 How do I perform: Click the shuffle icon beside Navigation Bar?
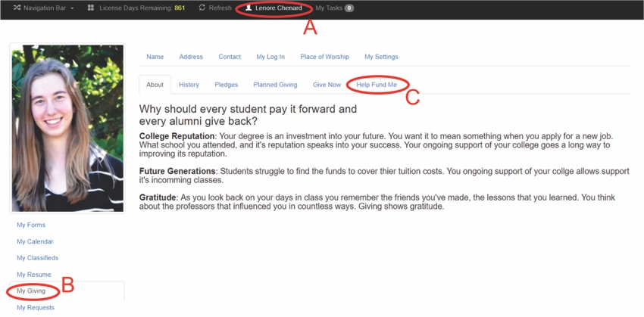tap(17, 8)
